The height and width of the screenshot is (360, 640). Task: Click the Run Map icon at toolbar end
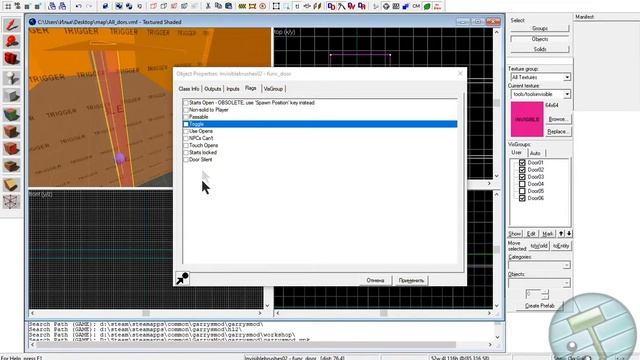(x=438, y=6)
